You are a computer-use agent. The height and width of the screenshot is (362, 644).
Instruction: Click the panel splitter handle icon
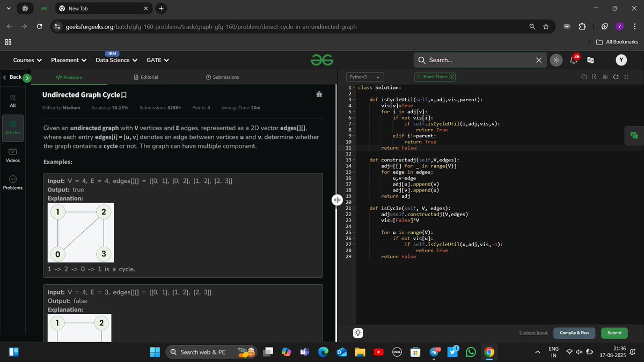[337, 200]
